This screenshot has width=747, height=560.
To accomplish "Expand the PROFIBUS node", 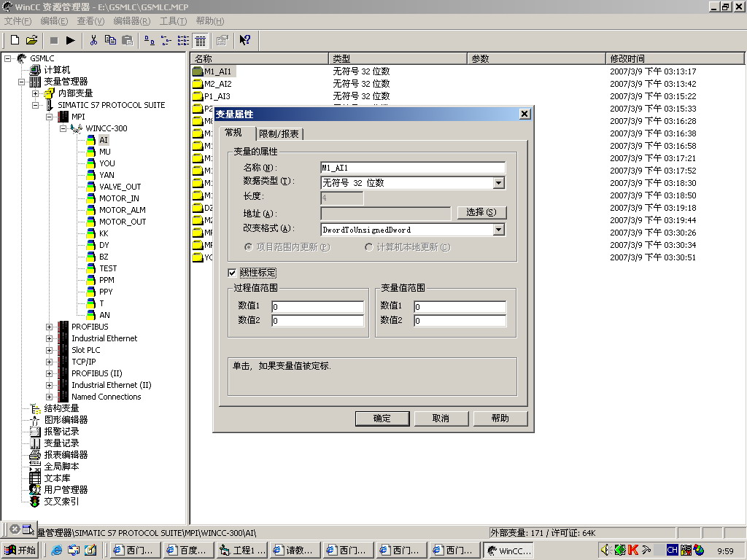I will [x=49, y=327].
